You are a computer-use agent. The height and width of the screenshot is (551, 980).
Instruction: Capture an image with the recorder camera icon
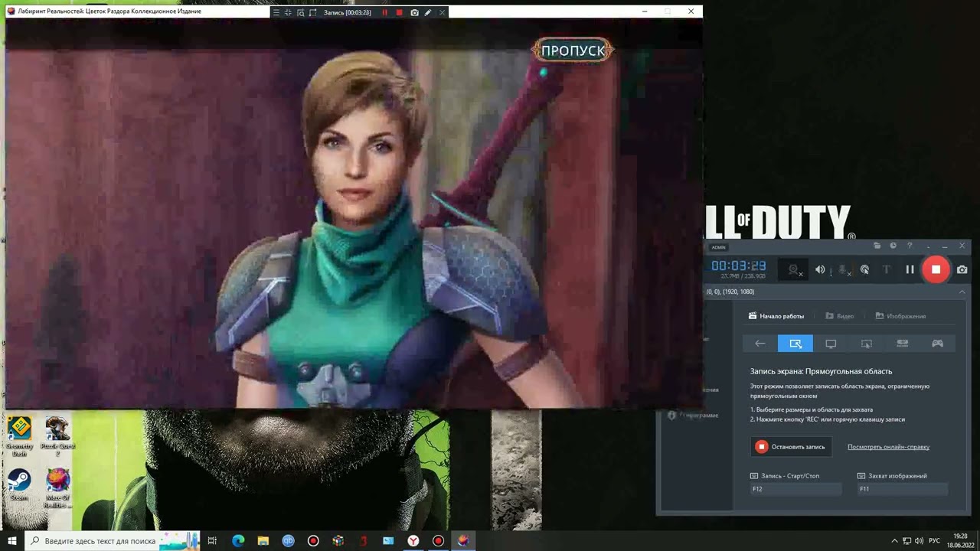click(x=962, y=269)
